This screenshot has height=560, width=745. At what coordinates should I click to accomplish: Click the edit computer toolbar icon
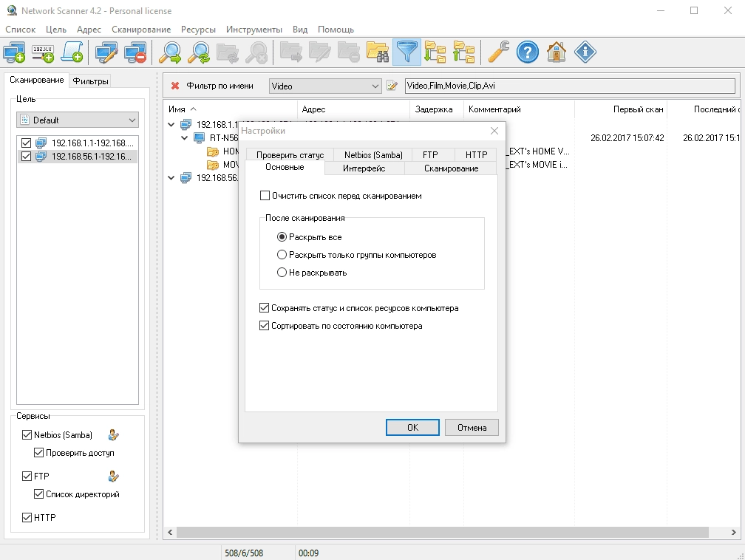tap(106, 52)
